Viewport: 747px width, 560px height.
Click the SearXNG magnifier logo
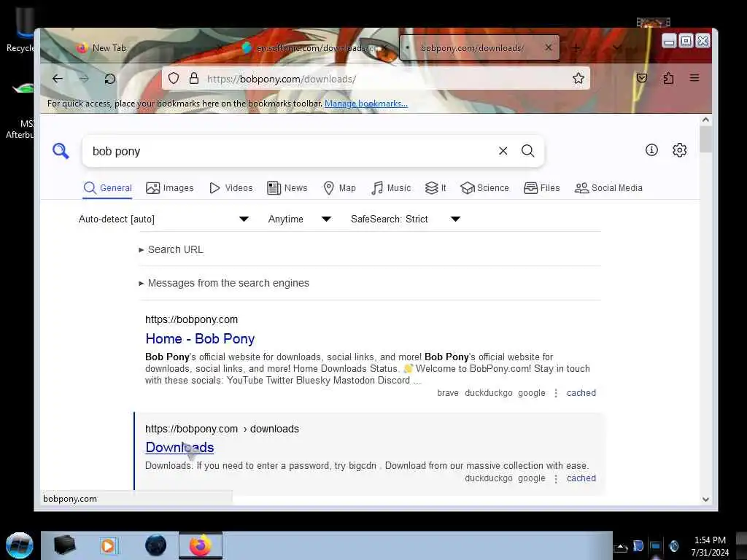coord(61,151)
